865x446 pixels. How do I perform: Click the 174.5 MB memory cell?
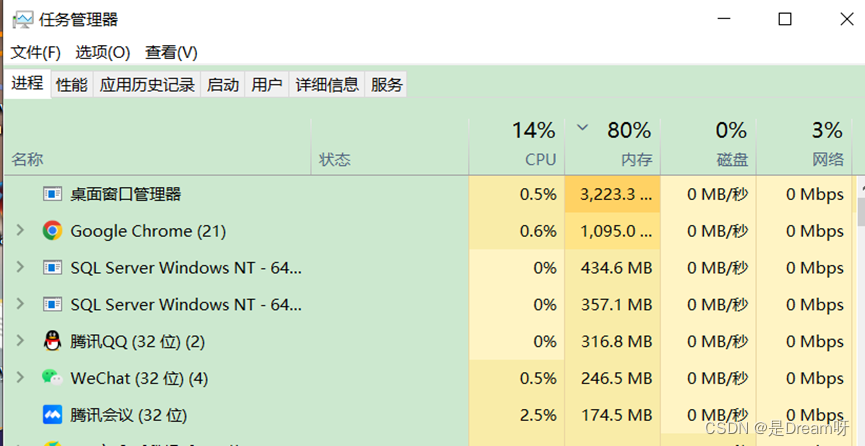click(x=612, y=415)
